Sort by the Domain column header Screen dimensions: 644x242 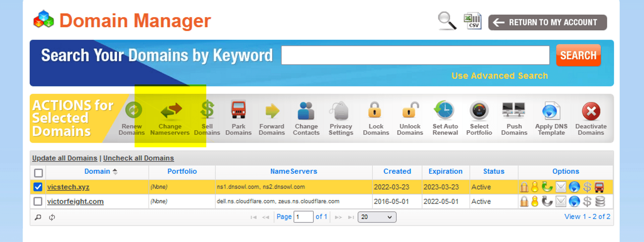click(x=97, y=172)
